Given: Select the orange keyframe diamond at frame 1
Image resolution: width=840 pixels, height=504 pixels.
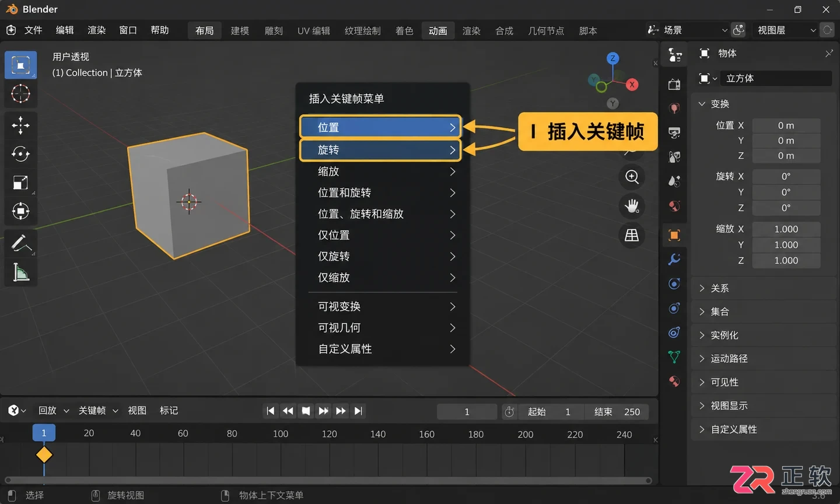Looking at the screenshot, I should click(44, 454).
